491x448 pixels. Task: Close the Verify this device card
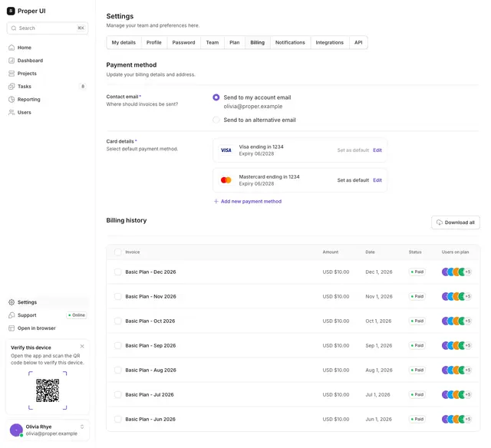82,346
